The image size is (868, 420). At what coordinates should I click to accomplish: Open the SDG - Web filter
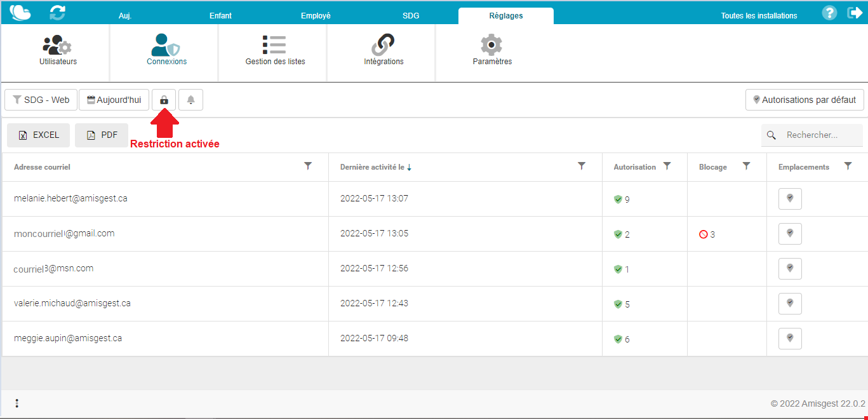pos(41,100)
